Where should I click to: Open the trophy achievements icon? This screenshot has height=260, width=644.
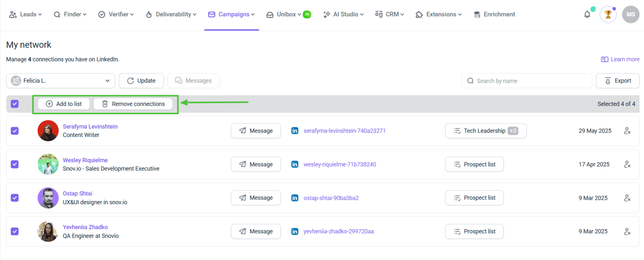coord(608,15)
